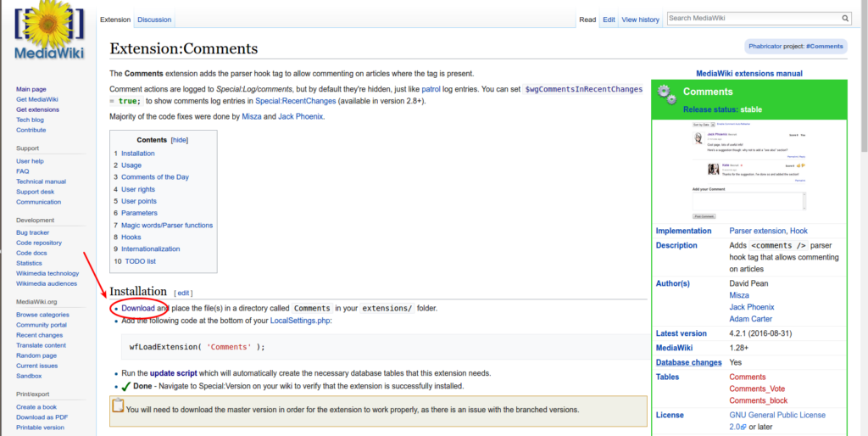Switch to the Extension tab
Image resolution: width=868 pixels, height=436 pixels.
click(115, 20)
